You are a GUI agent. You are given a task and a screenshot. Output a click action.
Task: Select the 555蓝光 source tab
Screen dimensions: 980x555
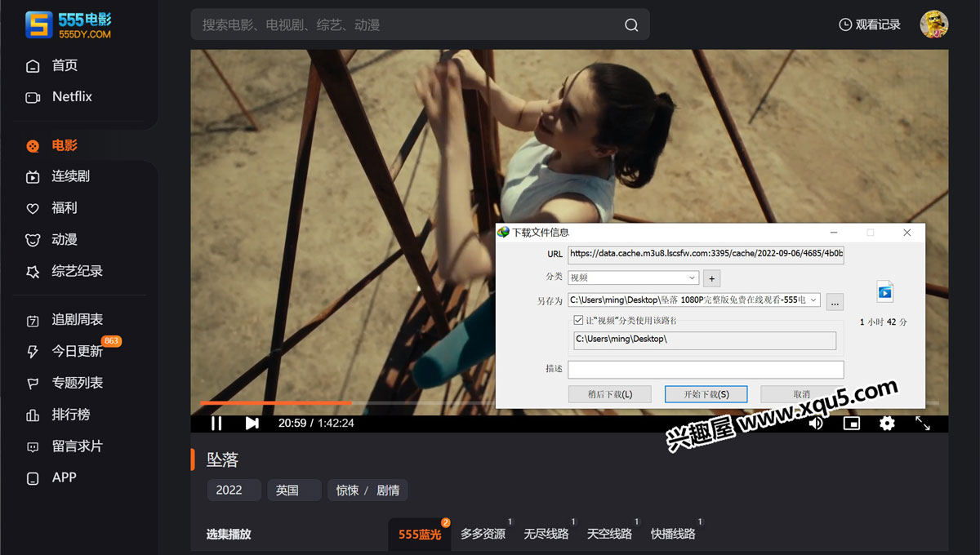pos(420,534)
